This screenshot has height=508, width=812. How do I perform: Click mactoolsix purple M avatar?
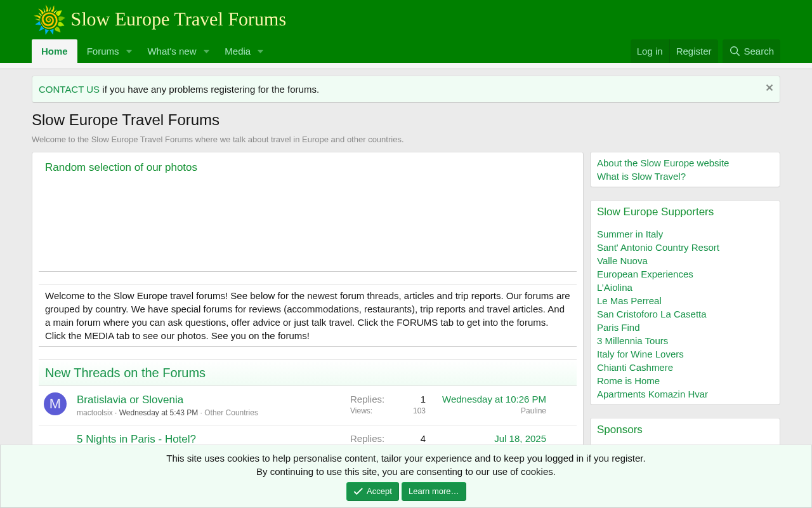(x=55, y=404)
